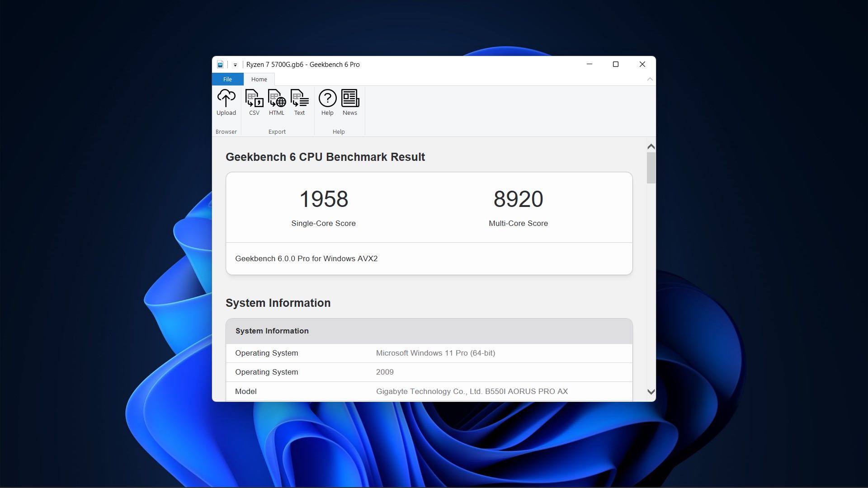
Task: Click the Export group label button
Action: point(277,131)
